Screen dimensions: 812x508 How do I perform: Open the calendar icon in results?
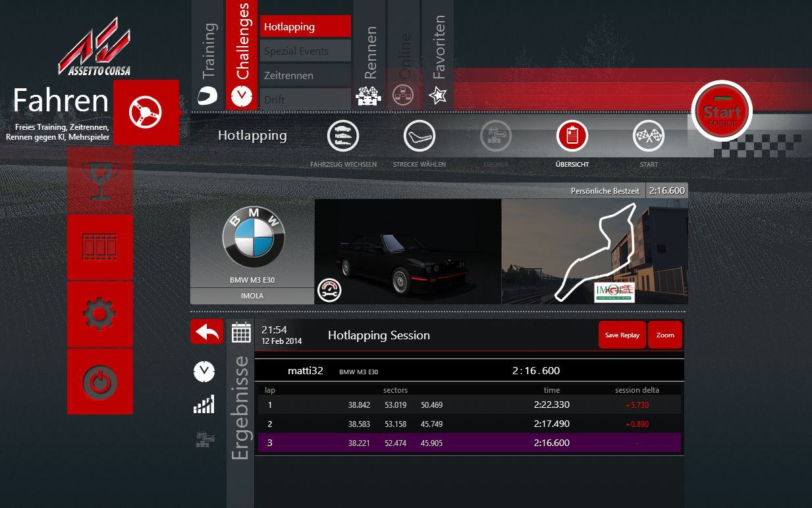pyautogui.click(x=241, y=333)
